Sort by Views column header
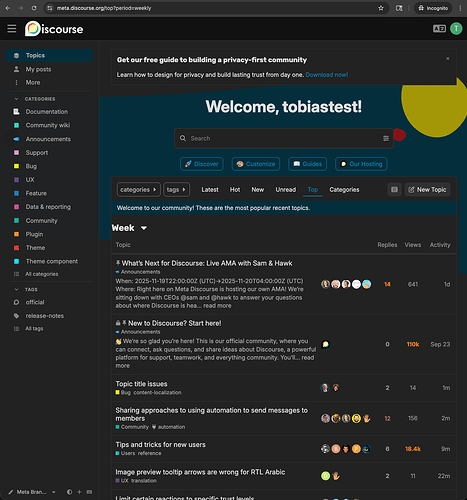This screenshot has width=467, height=500. click(x=413, y=245)
